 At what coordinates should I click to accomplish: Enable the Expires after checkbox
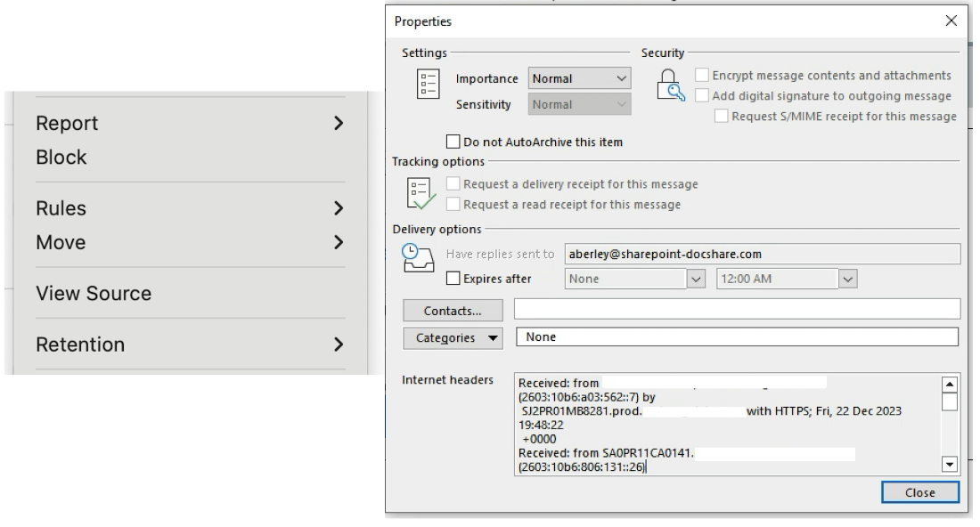453,279
